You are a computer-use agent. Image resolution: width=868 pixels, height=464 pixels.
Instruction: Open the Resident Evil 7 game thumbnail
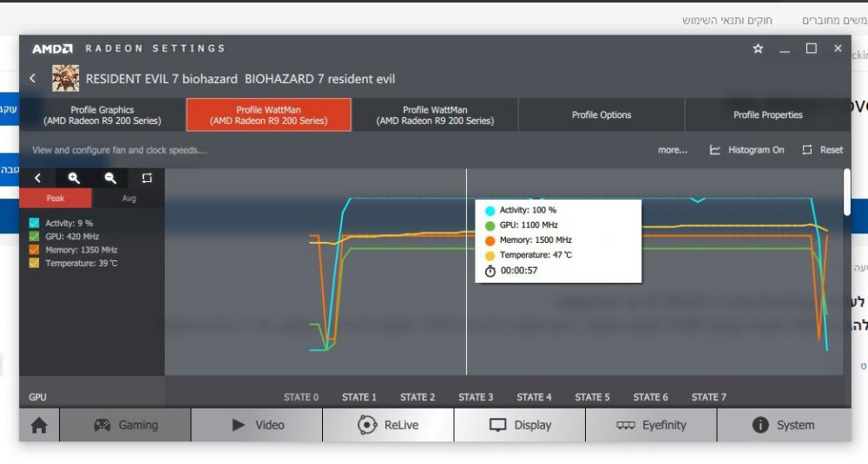point(65,78)
